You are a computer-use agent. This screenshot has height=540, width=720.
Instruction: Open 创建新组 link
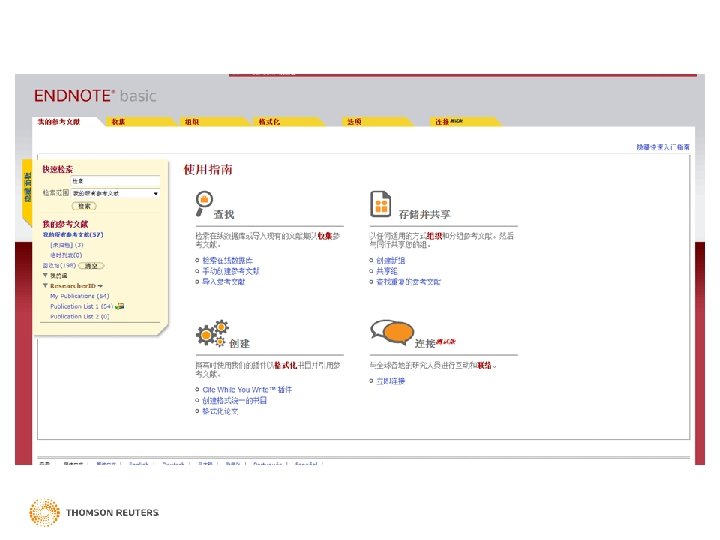click(390, 260)
